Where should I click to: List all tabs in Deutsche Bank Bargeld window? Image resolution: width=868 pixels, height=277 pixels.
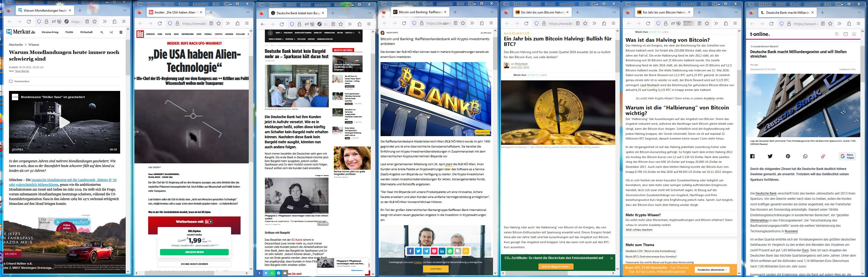coord(370,13)
